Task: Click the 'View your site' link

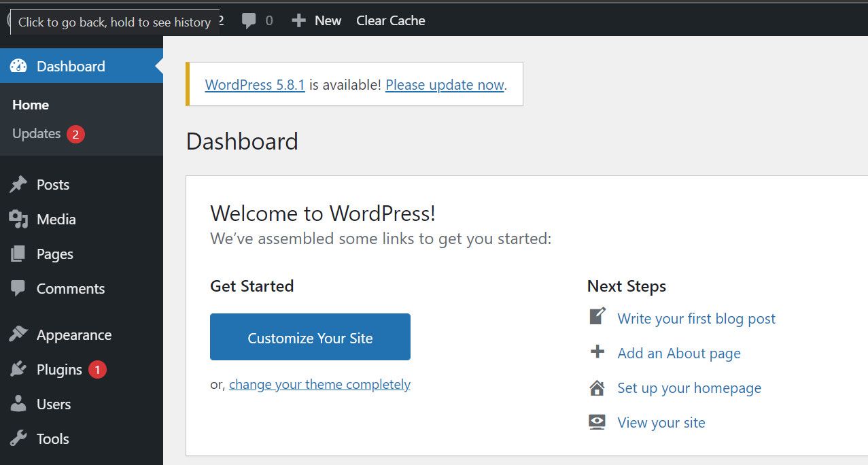Action: pyautogui.click(x=661, y=423)
